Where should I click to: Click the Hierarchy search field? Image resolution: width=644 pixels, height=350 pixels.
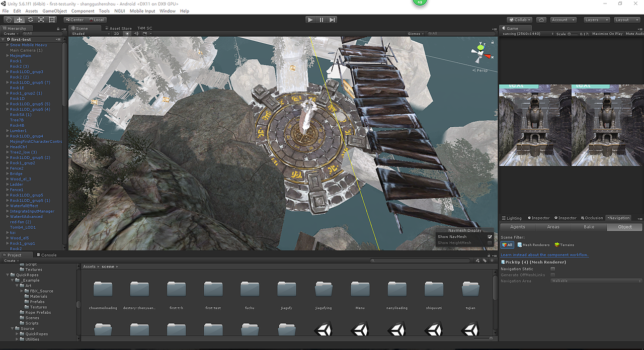(43, 34)
